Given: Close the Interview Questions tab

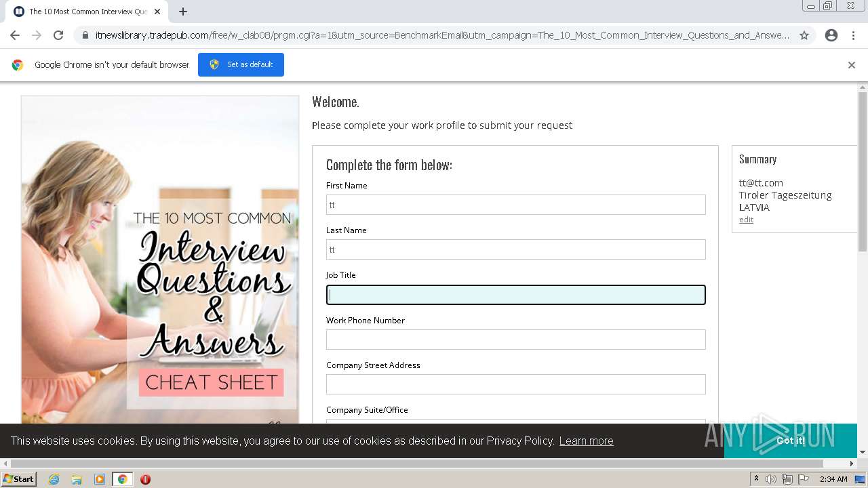Looking at the screenshot, I should click(157, 12).
